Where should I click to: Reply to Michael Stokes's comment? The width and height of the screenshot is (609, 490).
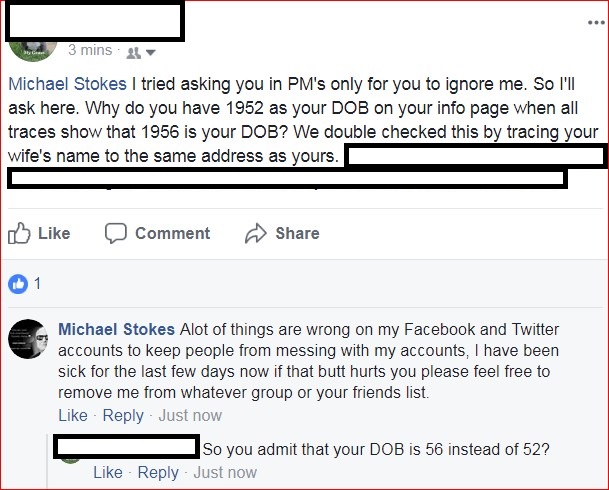tap(123, 415)
